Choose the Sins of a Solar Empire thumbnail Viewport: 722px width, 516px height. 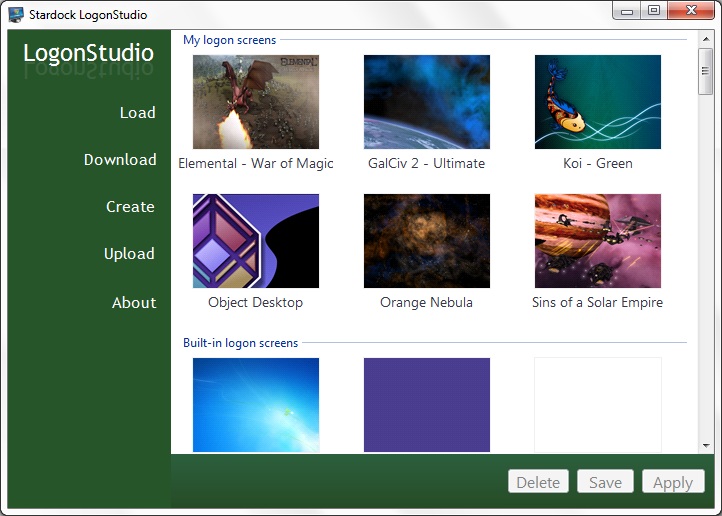(598, 241)
